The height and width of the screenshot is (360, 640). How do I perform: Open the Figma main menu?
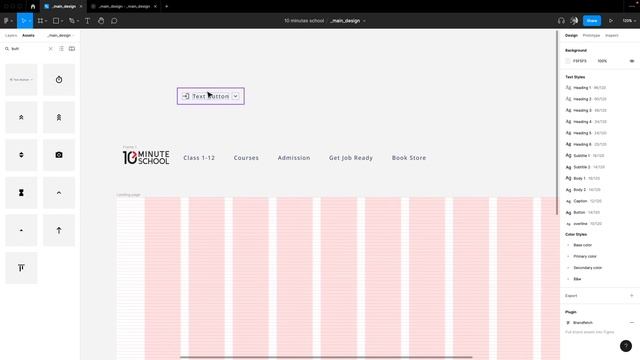point(7,20)
